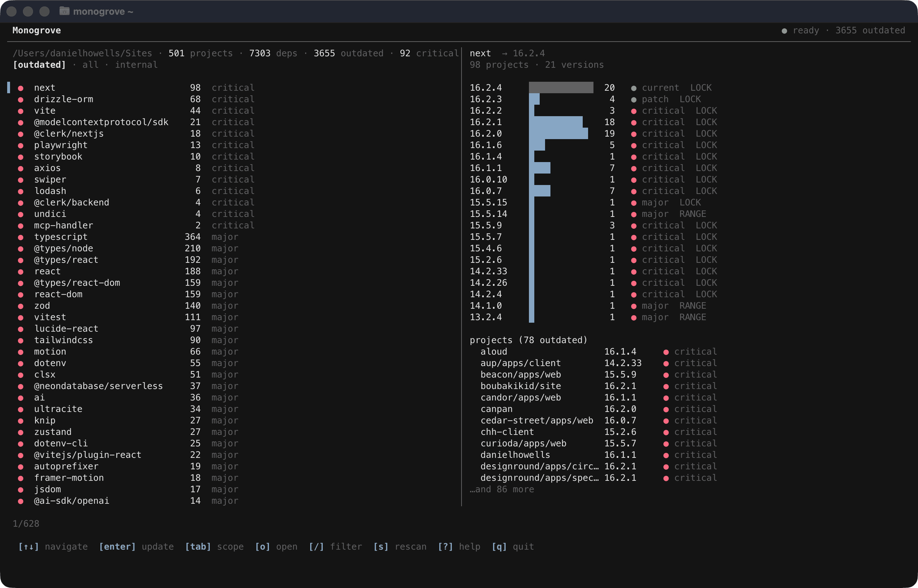This screenshot has width=918, height=588.
Task: Switch to the all scope tab
Action: 90,65
